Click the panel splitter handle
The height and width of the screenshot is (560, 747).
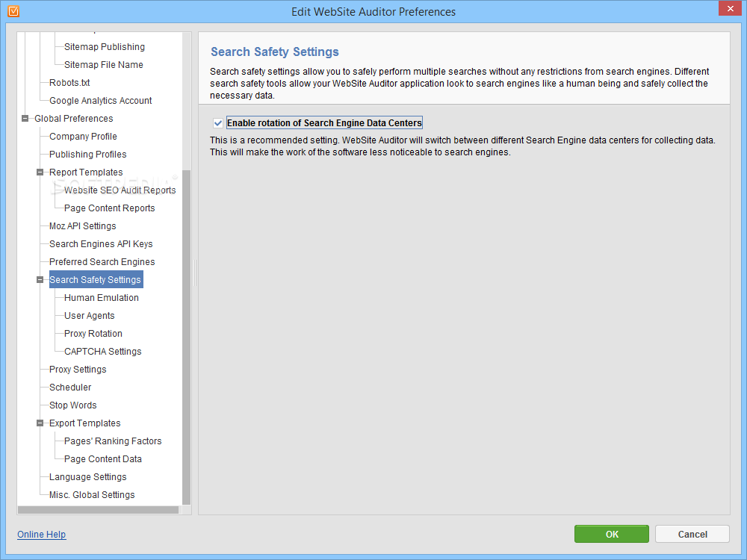coord(195,273)
